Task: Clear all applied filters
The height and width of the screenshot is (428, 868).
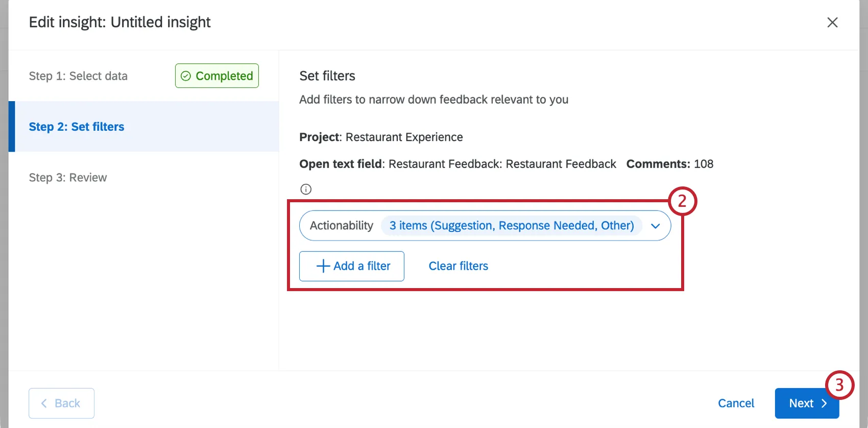Action: [458, 266]
